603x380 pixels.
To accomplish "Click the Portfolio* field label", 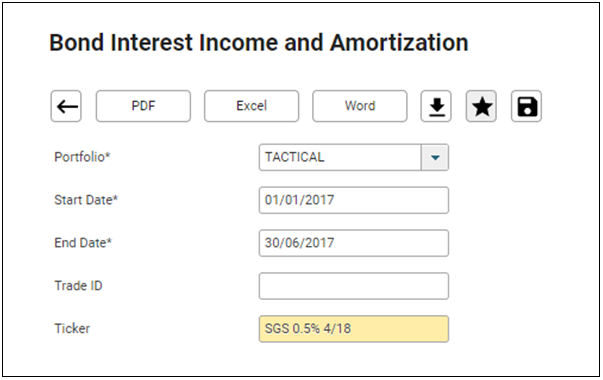I will (82, 157).
